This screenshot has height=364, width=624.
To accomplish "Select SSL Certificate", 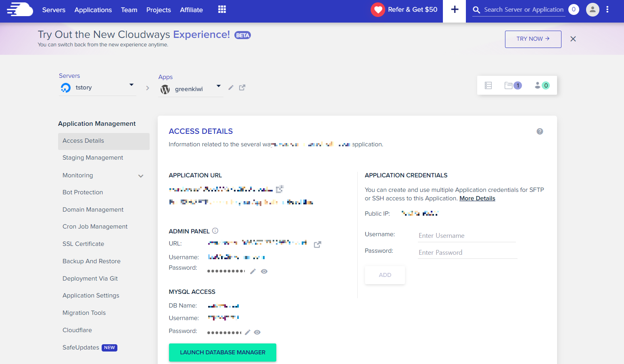I will [83, 244].
